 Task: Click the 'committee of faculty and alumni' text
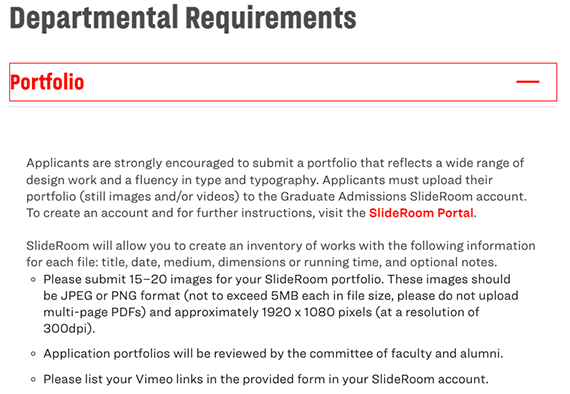point(406,354)
